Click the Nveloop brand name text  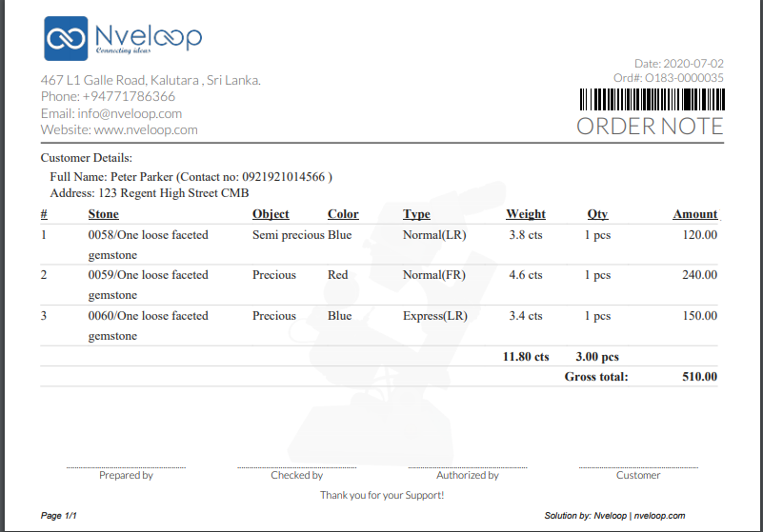coord(149,36)
